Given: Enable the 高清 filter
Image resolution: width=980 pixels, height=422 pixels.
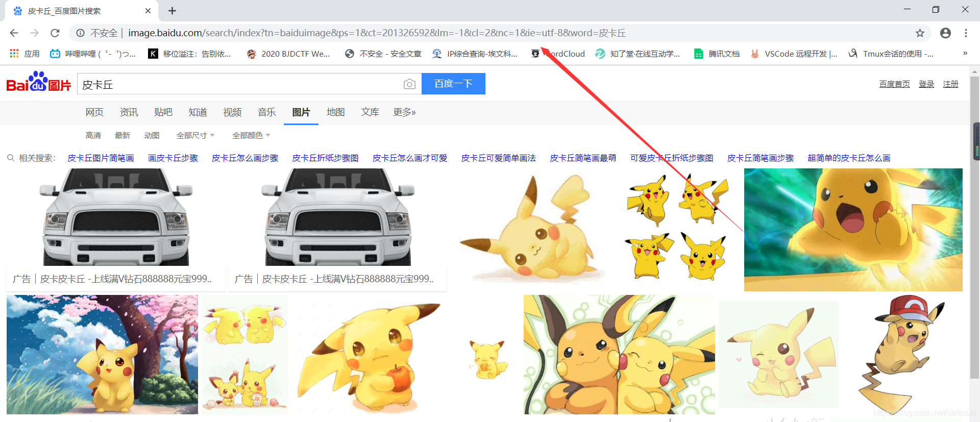Looking at the screenshot, I should (x=93, y=136).
